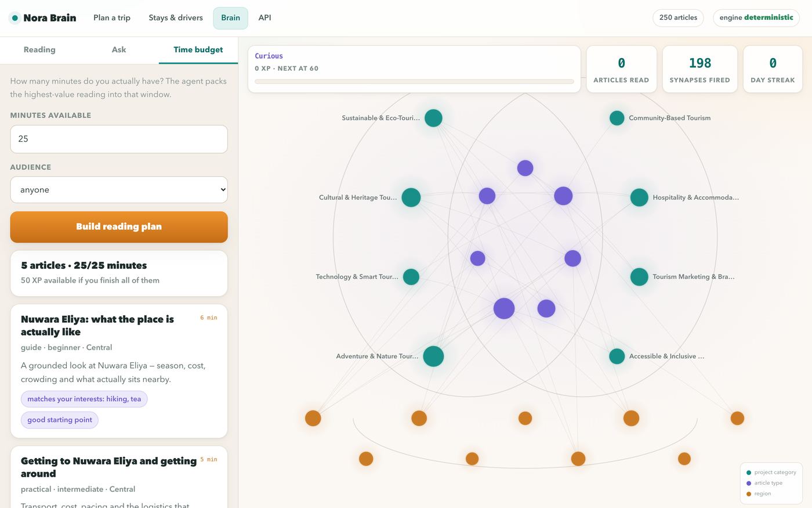Click 'practical · intermediate · Central' metadata line
This screenshot has width=812, height=508.
coord(78,489)
